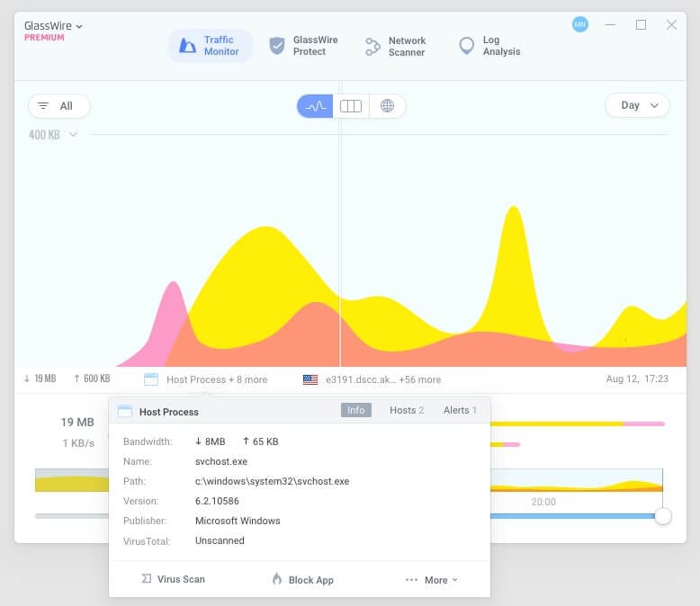Click the mini traffic overview graph
700x606 pixels.
click(x=577, y=480)
